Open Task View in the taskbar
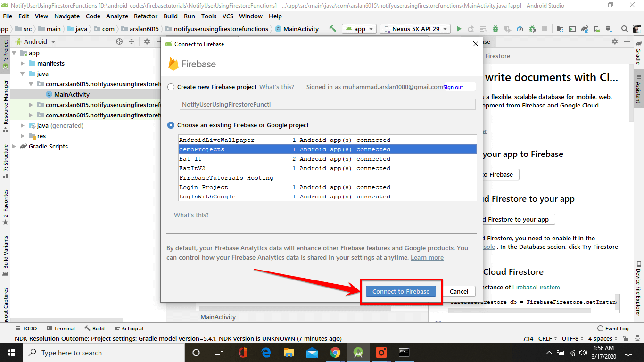Viewport: 644px width, 362px height. tap(219, 353)
